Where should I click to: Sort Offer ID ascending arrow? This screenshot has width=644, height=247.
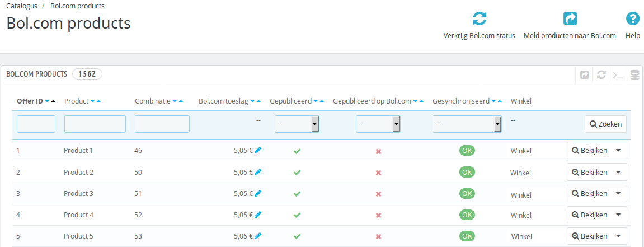[x=53, y=101]
